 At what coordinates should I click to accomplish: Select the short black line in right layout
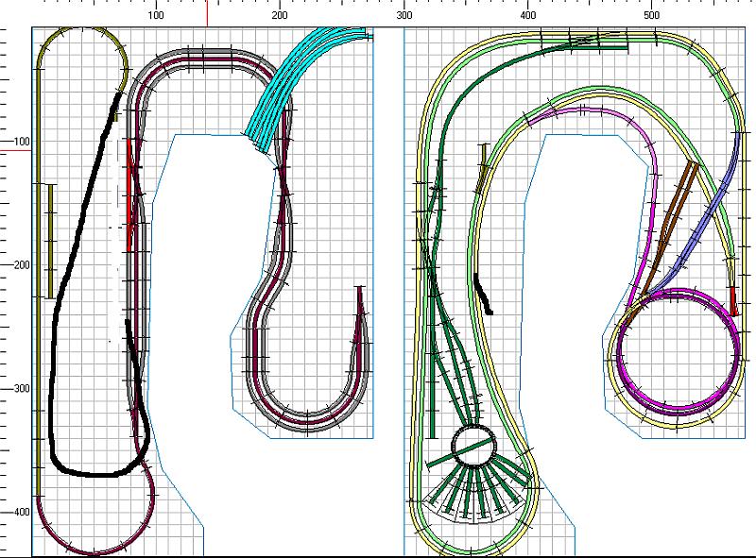click(483, 295)
